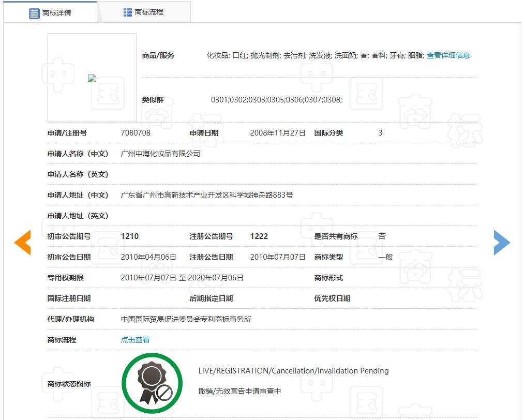Screen dimensions: 525x420
Task: Click the 商标状态图标 label
Action: 69,383
